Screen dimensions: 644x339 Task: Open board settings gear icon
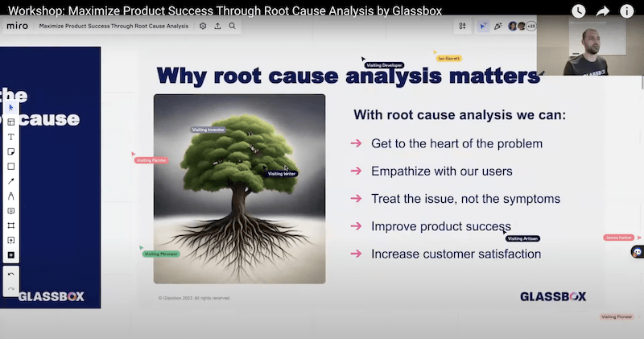click(x=203, y=26)
